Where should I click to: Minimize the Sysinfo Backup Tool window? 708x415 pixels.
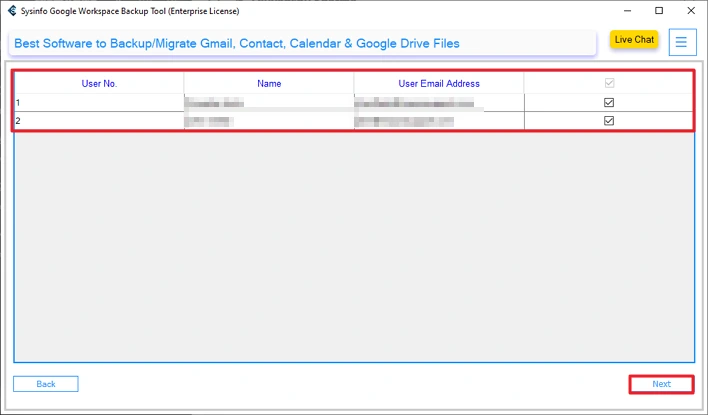click(627, 10)
